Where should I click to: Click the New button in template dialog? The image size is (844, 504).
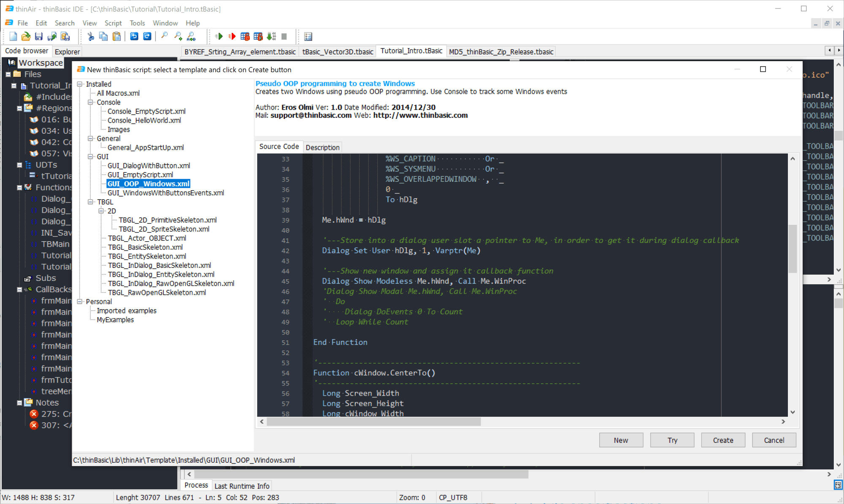pyautogui.click(x=621, y=440)
